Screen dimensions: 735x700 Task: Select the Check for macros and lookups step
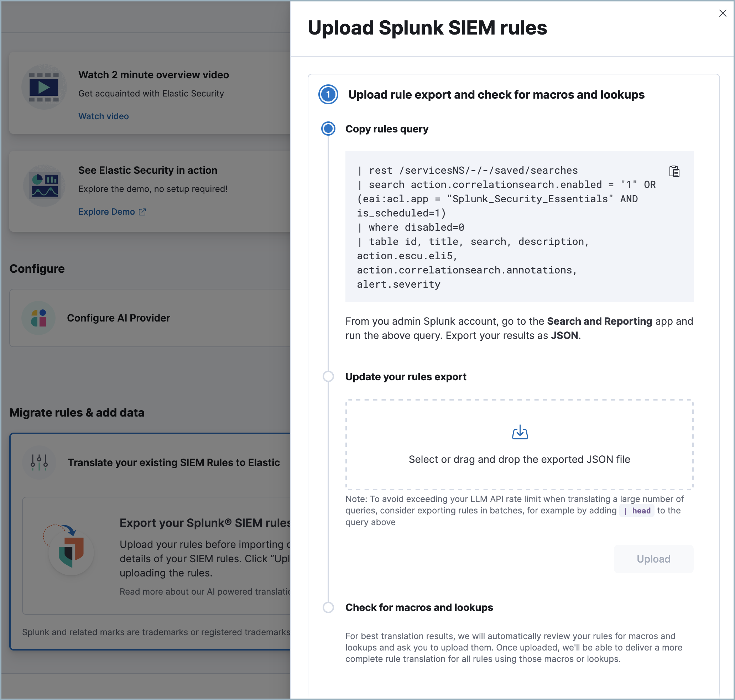coord(328,607)
